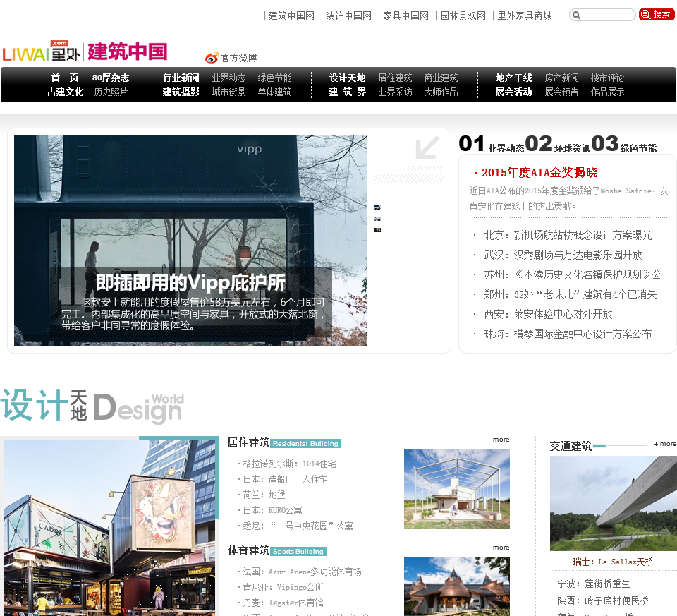Open 建筑界 navigation item
This screenshot has width=677, height=616.
[x=347, y=92]
